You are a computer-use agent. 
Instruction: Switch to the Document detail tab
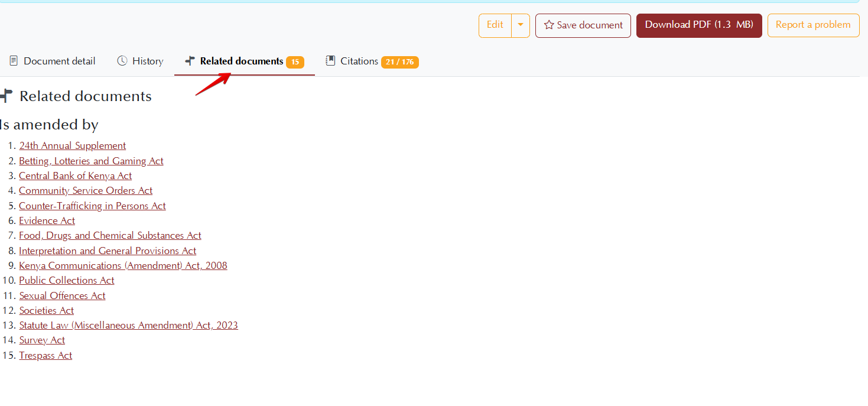tap(59, 61)
